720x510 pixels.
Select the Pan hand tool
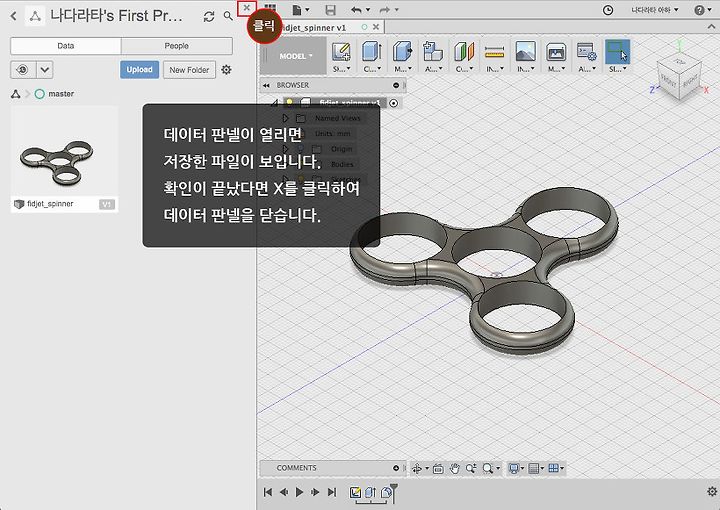tap(455, 469)
